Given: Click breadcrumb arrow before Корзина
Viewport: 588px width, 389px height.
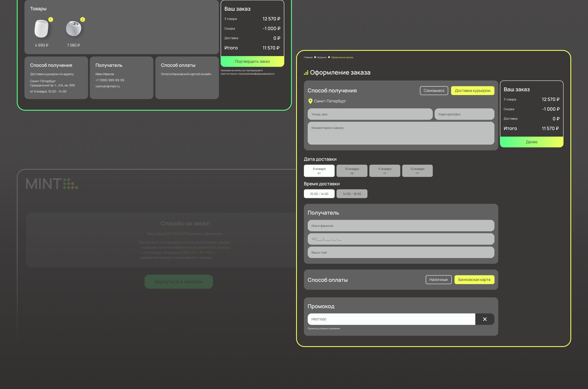Looking at the screenshot, I should pyautogui.click(x=315, y=57).
